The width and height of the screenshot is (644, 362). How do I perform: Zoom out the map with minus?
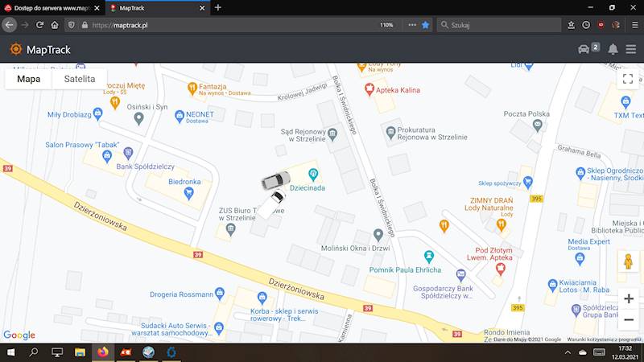[x=629, y=319]
